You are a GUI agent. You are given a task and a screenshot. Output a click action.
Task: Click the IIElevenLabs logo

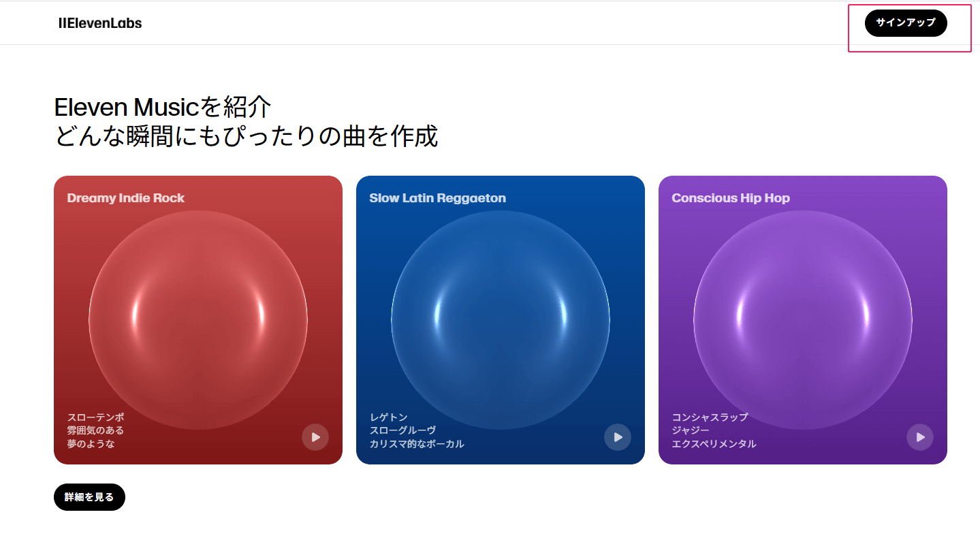[100, 23]
